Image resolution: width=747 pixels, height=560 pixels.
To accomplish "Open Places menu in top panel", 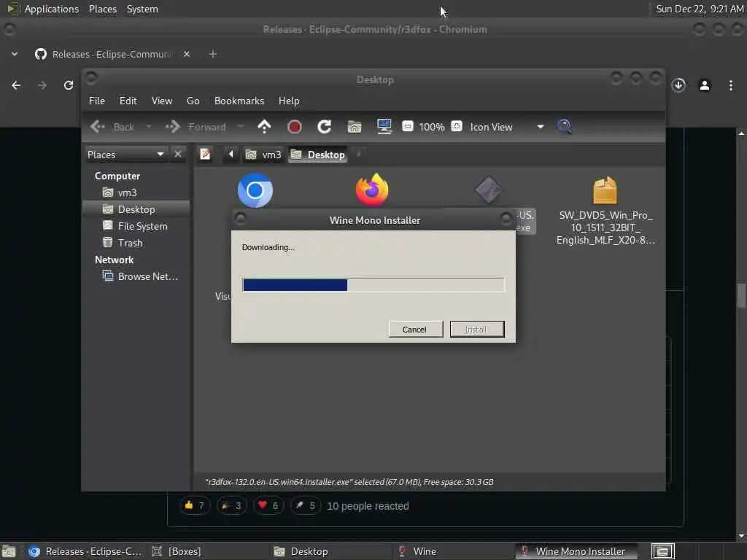I will [x=102, y=9].
